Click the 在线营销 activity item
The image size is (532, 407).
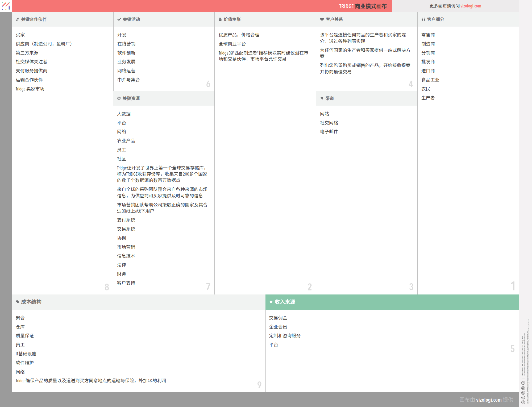click(x=126, y=44)
